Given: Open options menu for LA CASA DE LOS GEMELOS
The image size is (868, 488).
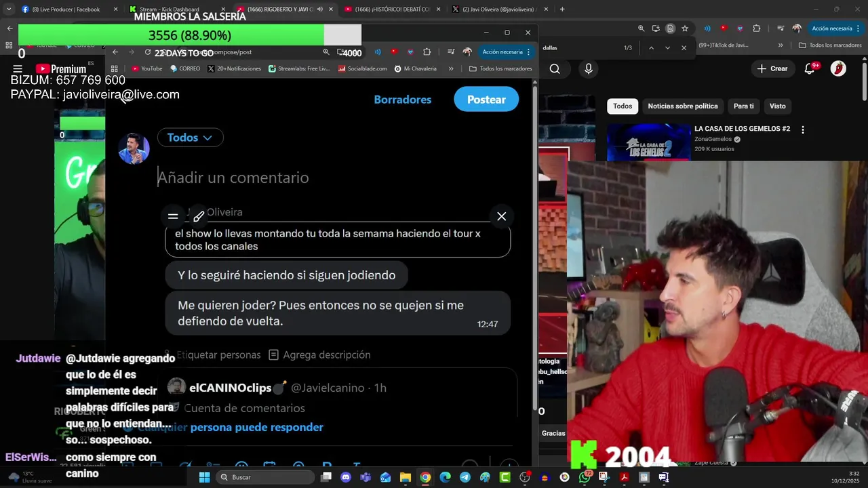Looking at the screenshot, I should tap(803, 129).
